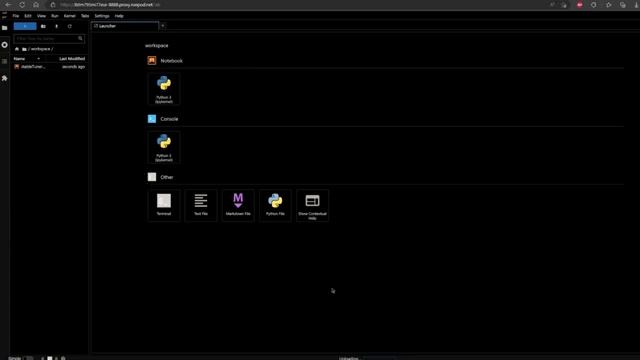
Task: Click the Notebook section header icon
Action: click(x=152, y=60)
